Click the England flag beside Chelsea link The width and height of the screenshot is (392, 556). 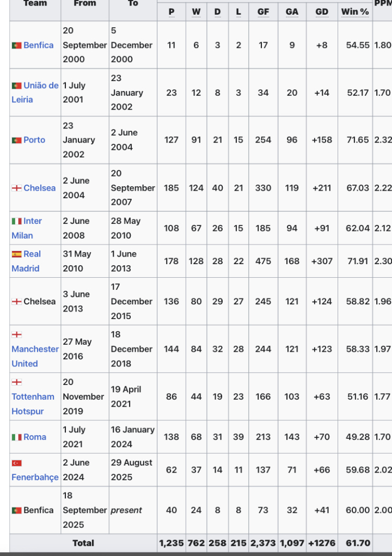click(17, 188)
